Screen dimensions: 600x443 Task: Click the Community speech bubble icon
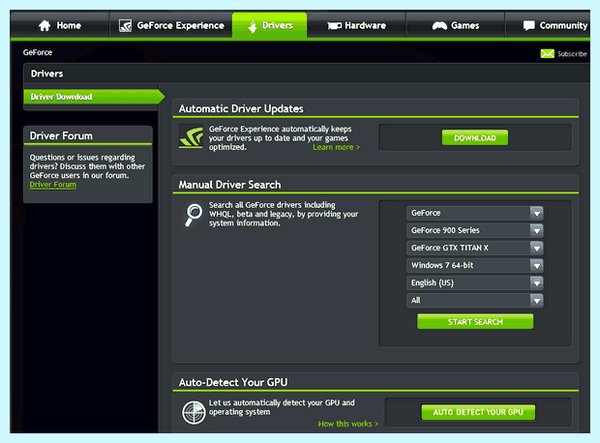529,26
